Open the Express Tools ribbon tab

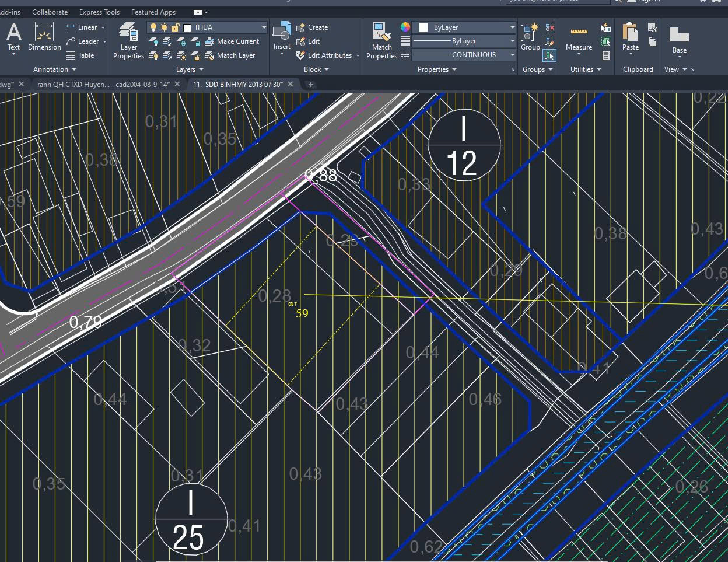[x=99, y=12]
